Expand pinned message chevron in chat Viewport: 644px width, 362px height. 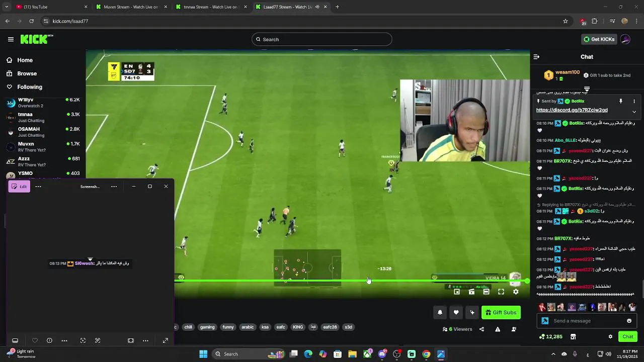click(x=634, y=112)
